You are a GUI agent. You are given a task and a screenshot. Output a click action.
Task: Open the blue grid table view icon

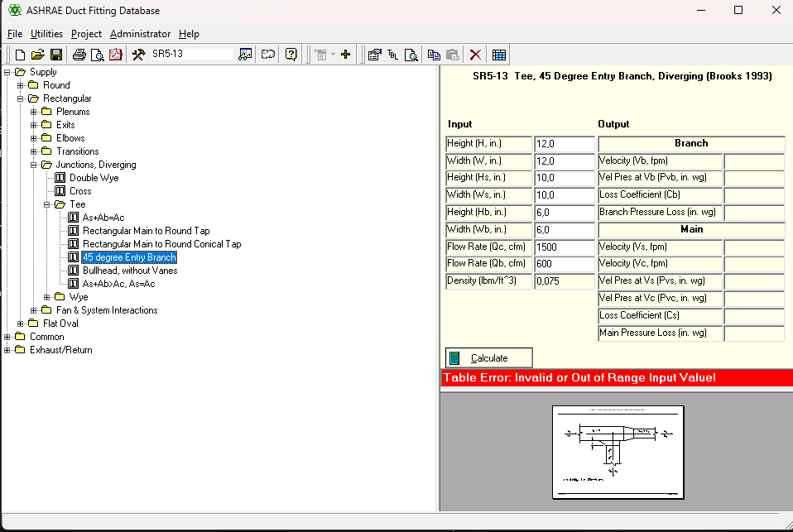coord(498,55)
